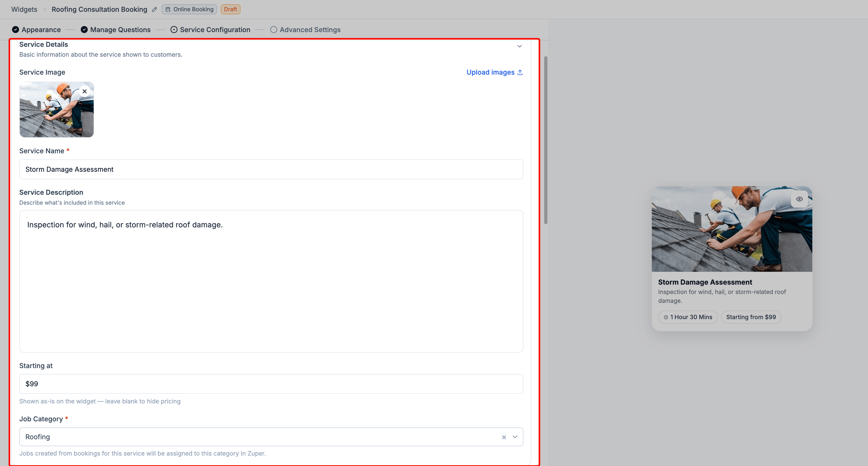Click the roofing service image thumbnail
The width and height of the screenshot is (868, 466).
(x=57, y=109)
